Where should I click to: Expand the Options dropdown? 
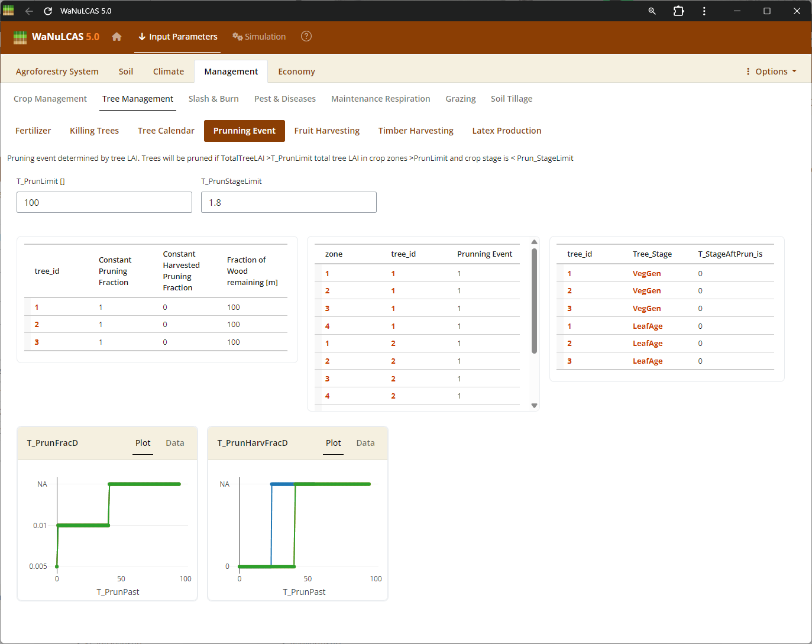tap(771, 72)
